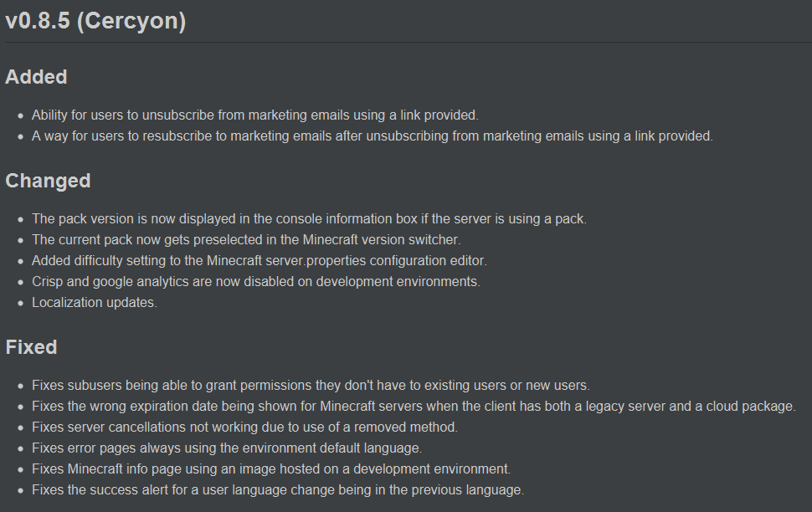This screenshot has width=812, height=512.
Task: Click the added difficulty setting entry
Action: (x=259, y=260)
